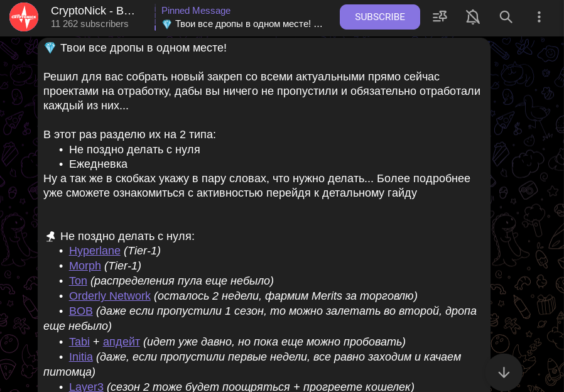Viewport: 564px width, 392px height.
Task: Open the three-dot more options menu
Action: click(539, 17)
